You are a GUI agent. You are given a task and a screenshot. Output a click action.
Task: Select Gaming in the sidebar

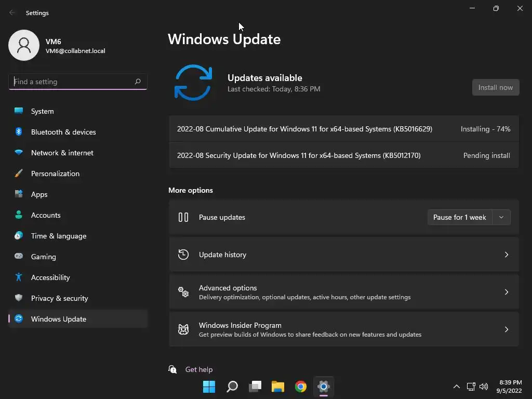tap(78, 257)
